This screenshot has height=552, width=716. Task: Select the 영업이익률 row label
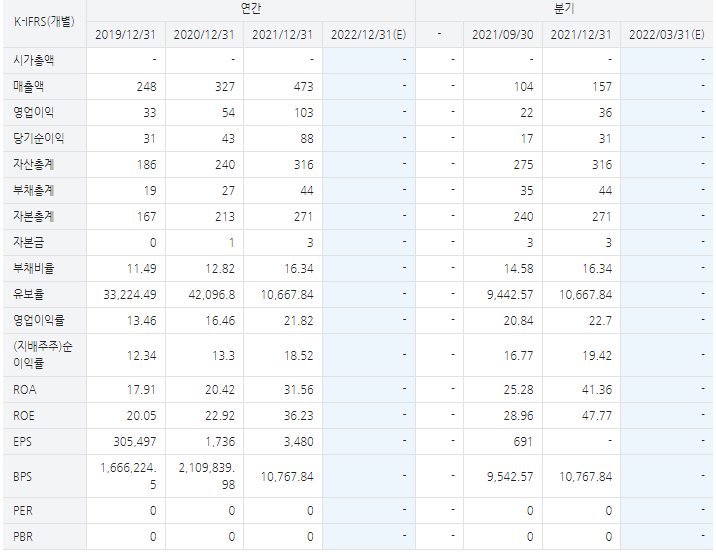click(39, 321)
